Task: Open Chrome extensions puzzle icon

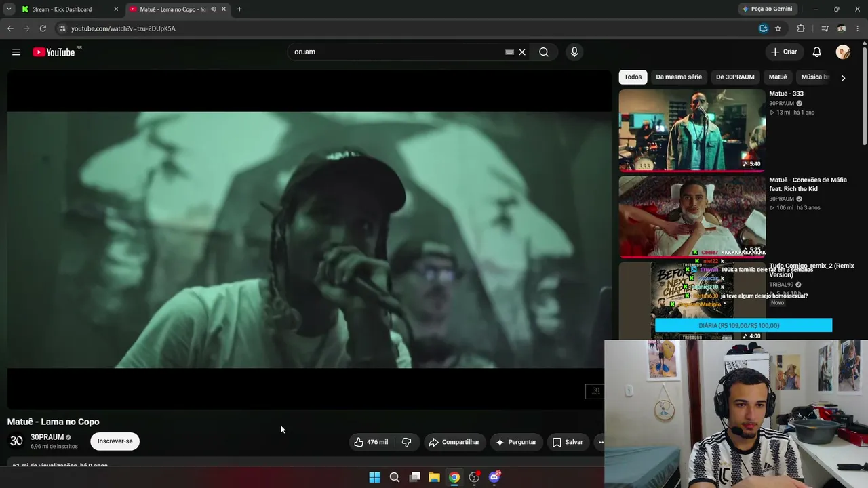Action: [x=801, y=28]
